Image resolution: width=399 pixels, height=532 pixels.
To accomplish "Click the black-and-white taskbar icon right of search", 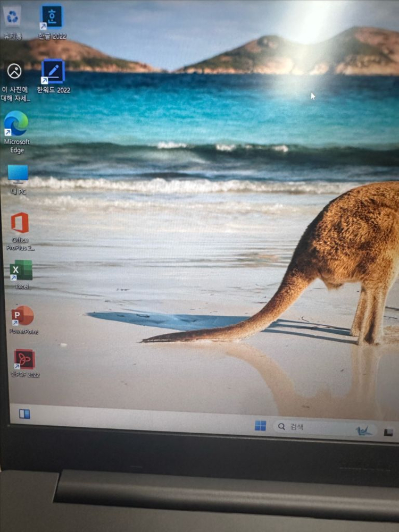I will (x=388, y=433).
